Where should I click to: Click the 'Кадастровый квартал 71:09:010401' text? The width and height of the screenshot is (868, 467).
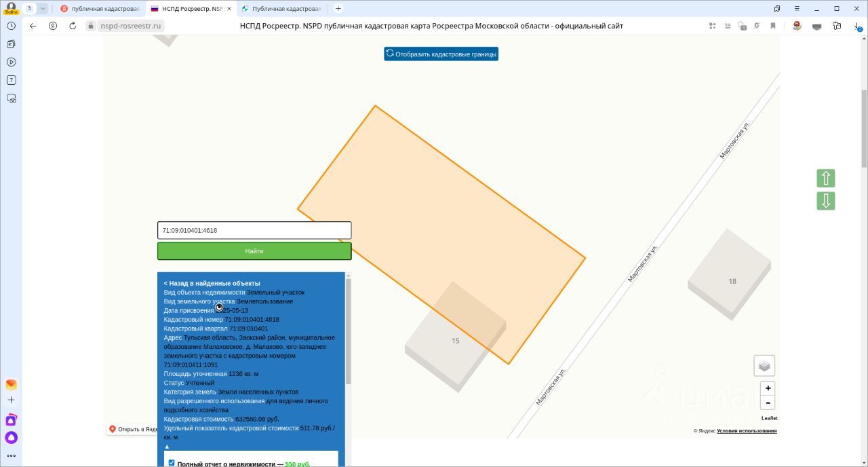pos(216,329)
